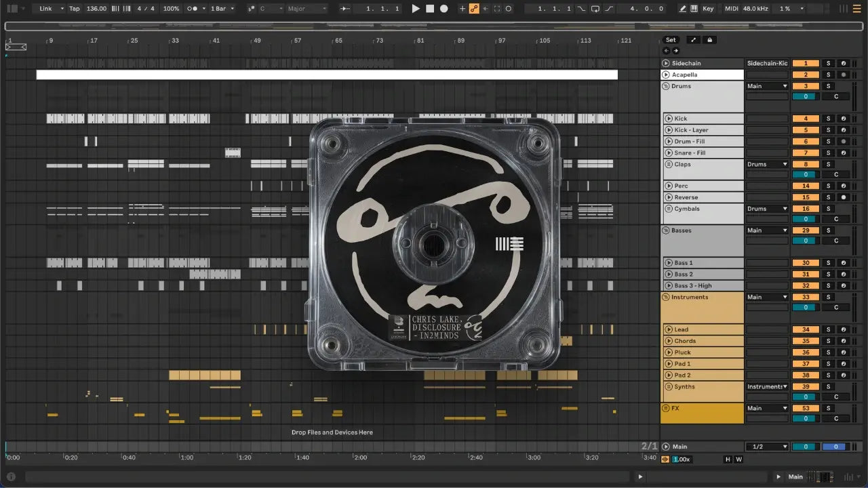The height and width of the screenshot is (488, 868).
Task: Click the Kick track play icon
Action: 669,119
